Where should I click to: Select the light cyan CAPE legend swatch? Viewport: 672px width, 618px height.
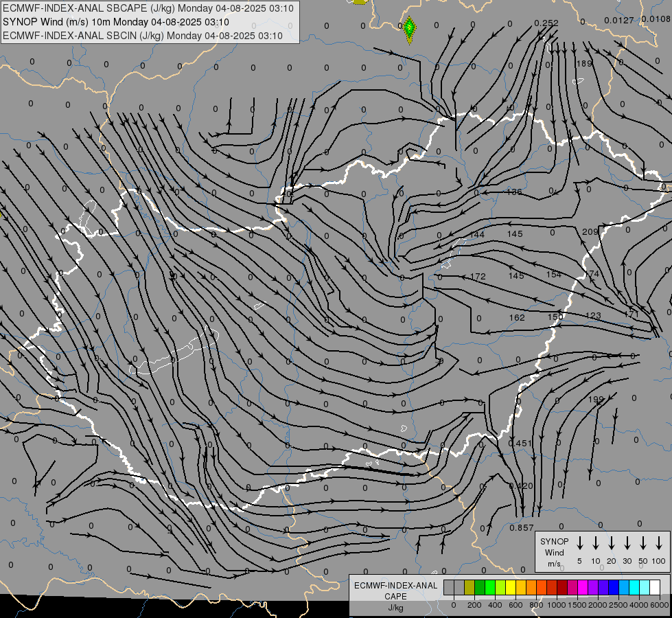click(x=645, y=587)
